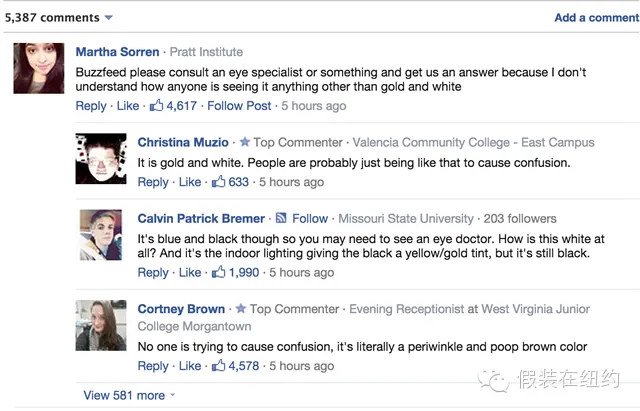Click the arrow beside View 581 more
This screenshot has height=411, width=640.
[173, 395]
